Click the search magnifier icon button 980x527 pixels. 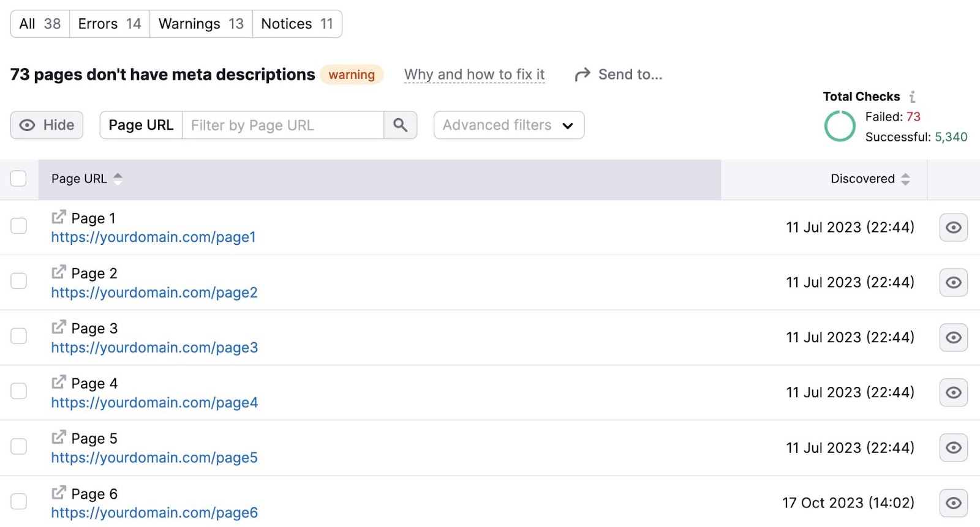(x=401, y=125)
